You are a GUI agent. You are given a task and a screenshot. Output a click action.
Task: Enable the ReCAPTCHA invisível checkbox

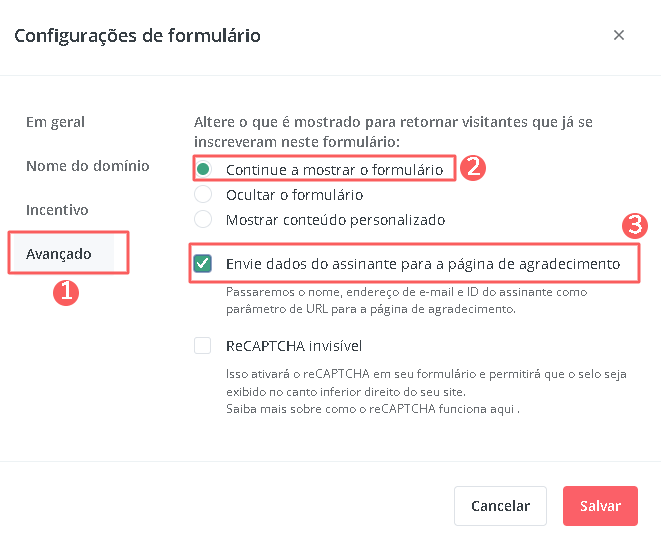[203, 346]
